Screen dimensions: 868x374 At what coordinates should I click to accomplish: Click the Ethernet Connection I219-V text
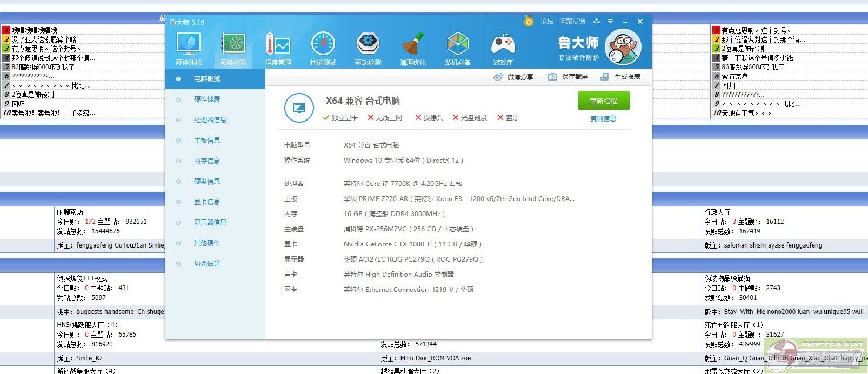coord(409,290)
